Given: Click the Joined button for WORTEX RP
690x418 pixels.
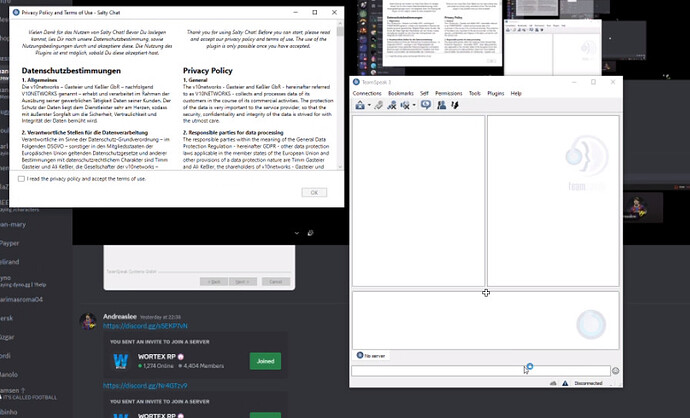Looking at the screenshot, I should [265, 361].
